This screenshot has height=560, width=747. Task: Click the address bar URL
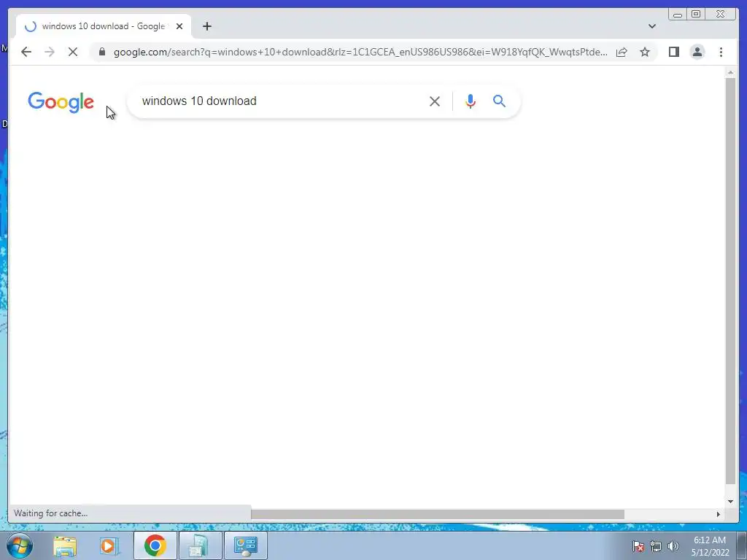coord(360,52)
